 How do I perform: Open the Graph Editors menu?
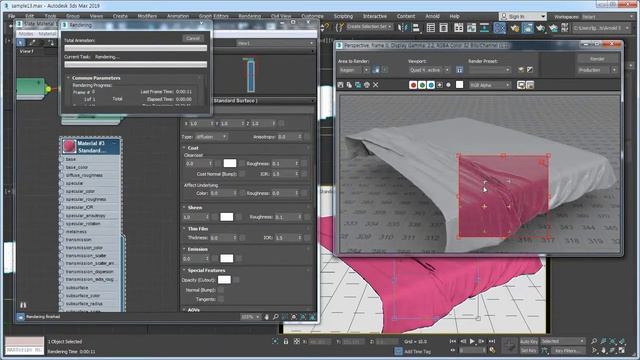(213, 16)
